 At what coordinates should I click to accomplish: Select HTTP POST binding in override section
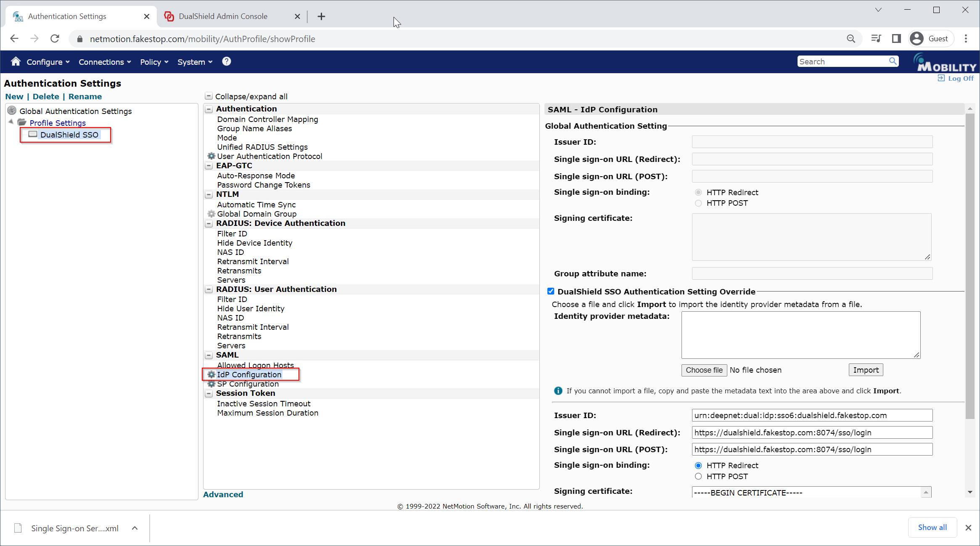(x=698, y=477)
